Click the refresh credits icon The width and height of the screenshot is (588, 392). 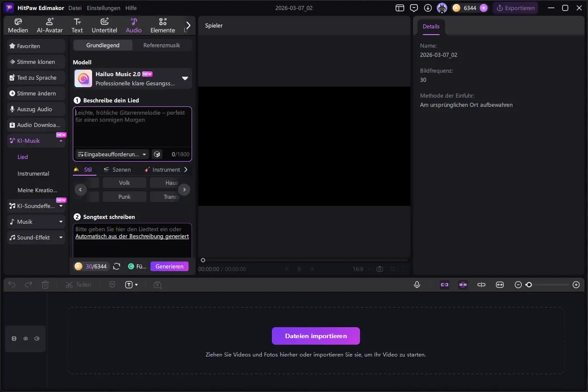(x=117, y=266)
